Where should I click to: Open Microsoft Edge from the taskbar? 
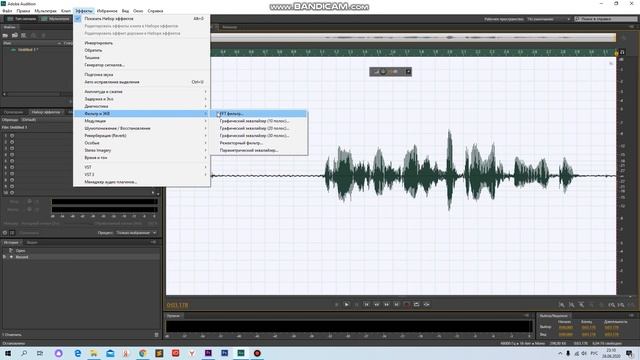coord(77,353)
